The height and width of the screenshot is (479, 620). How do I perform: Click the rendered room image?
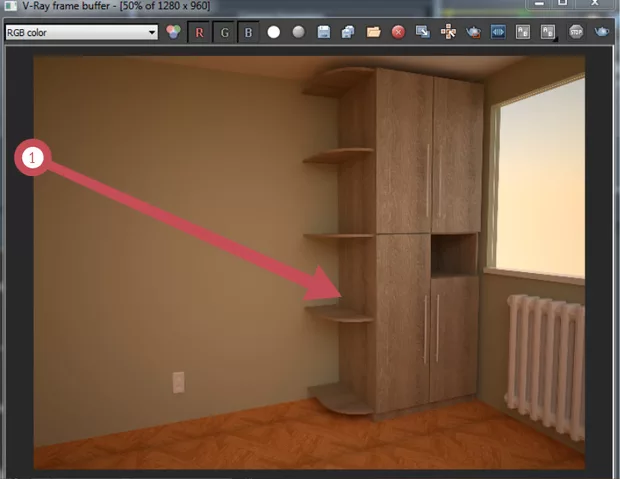tap(309, 262)
